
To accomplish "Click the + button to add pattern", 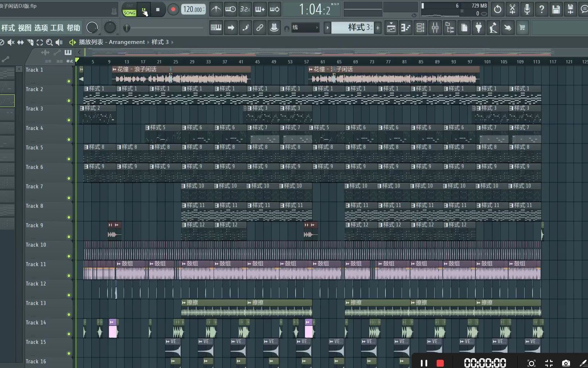I will 378,28.
